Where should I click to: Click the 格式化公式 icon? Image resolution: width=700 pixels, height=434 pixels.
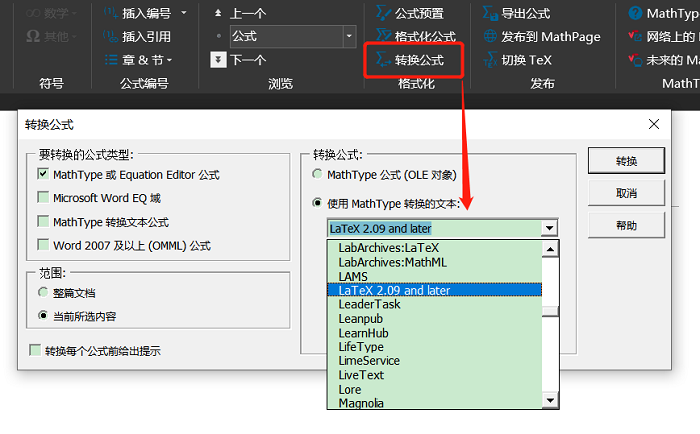pyautogui.click(x=383, y=35)
